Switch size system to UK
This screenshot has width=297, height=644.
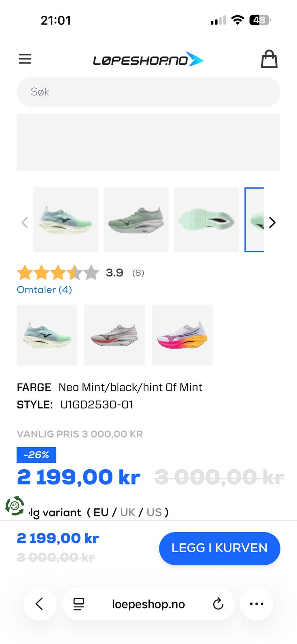point(128,512)
